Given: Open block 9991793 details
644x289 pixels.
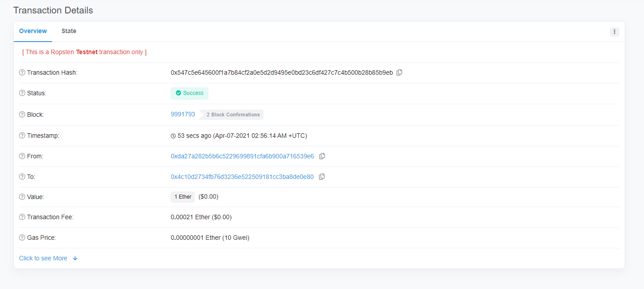Looking at the screenshot, I should (183, 114).
